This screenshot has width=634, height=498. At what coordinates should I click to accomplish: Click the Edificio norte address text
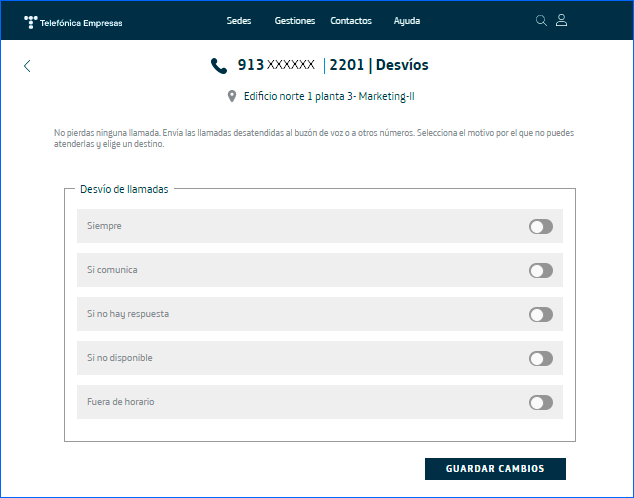(x=328, y=97)
